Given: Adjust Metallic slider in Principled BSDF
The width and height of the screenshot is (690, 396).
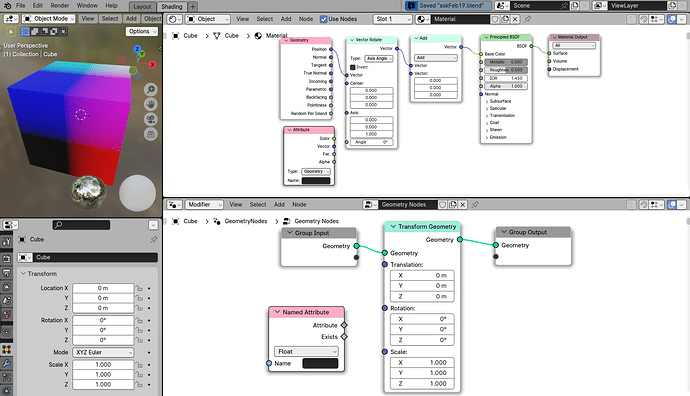Looking at the screenshot, I should (506, 62).
